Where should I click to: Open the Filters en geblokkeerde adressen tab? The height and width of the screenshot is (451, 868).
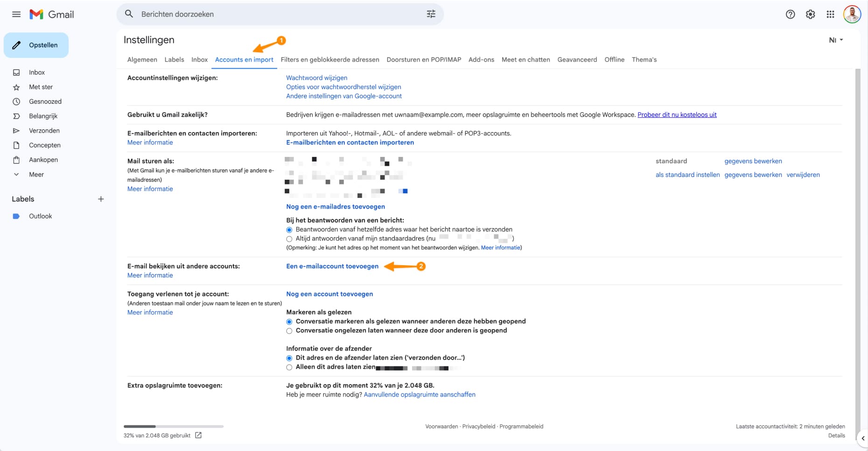329,60
